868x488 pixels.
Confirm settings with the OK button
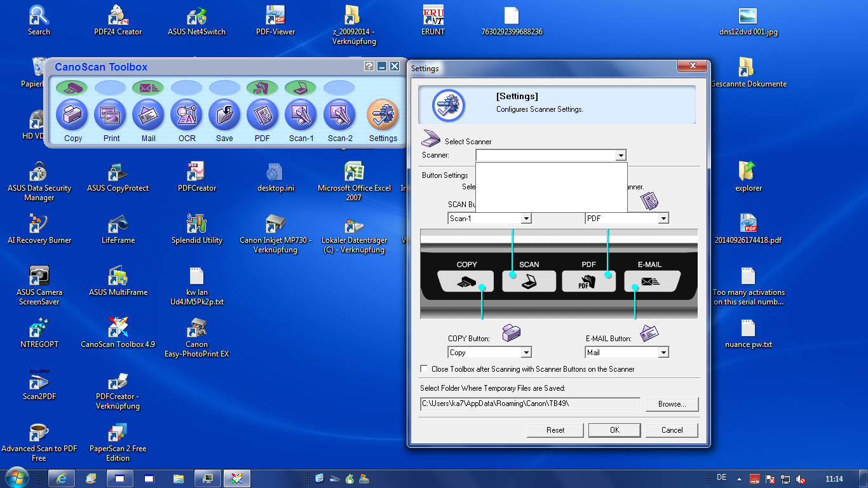pos(614,430)
